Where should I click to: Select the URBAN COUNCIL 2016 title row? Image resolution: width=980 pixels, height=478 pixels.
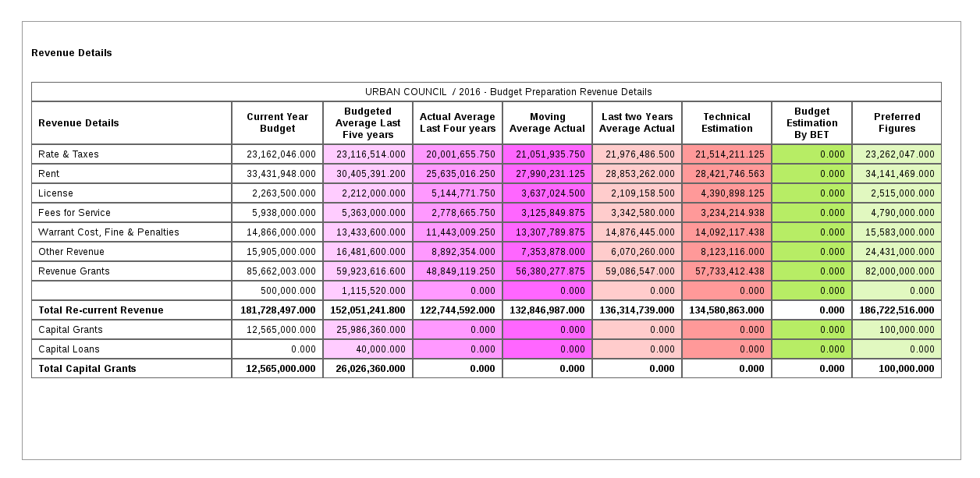click(x=486, y=92)
